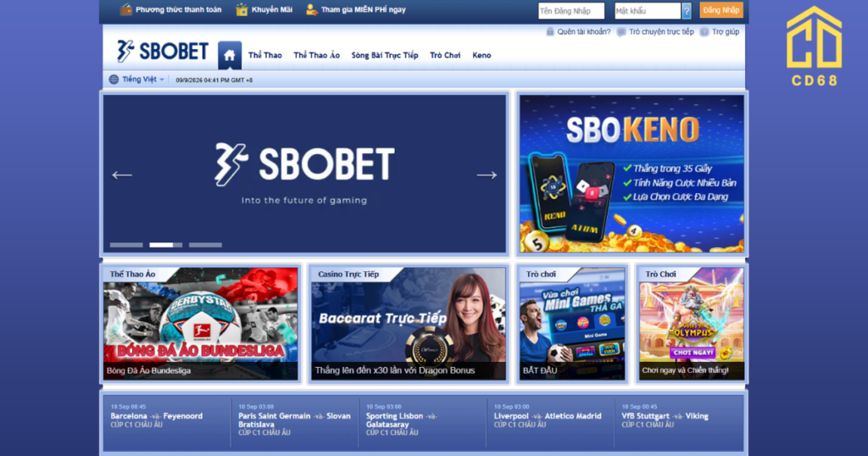Click the help icon next to Trợ giúp
868x456 pixels.
(x=704, y=32)
